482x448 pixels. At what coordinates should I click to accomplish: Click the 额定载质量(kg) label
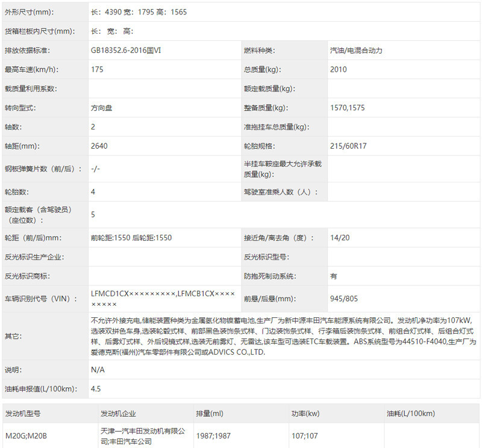click(x=269, y=89)
